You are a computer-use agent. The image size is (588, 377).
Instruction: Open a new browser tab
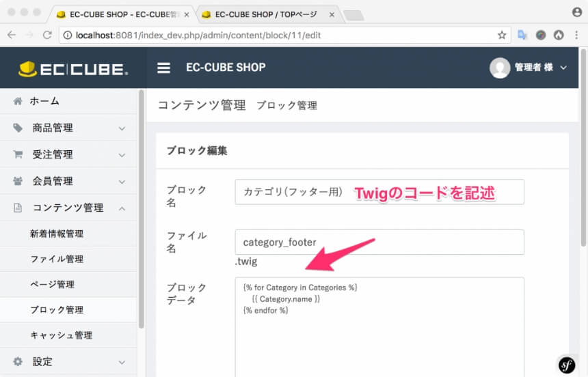pos(353,15)
